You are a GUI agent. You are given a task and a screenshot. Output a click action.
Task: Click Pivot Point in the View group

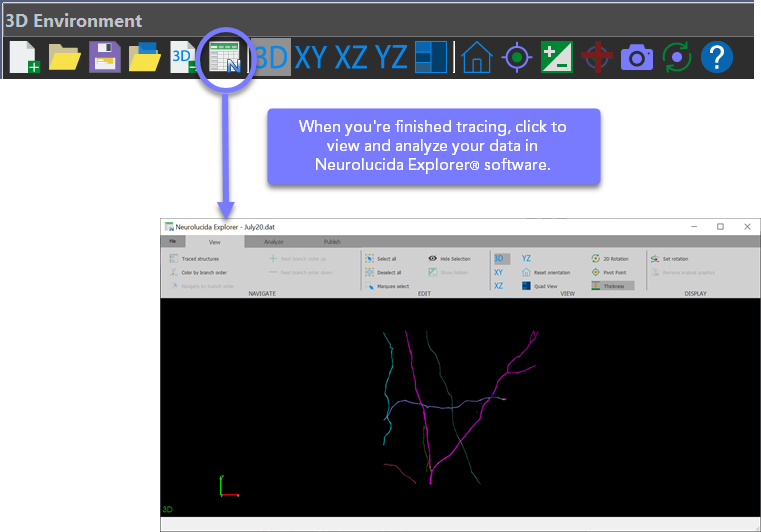(x=609, y=272)
